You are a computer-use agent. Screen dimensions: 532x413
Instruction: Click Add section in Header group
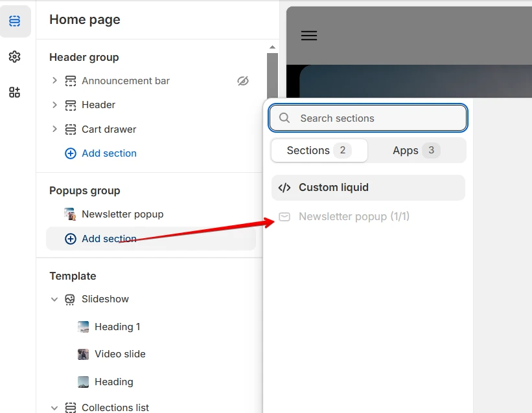[x=109, y=153]
